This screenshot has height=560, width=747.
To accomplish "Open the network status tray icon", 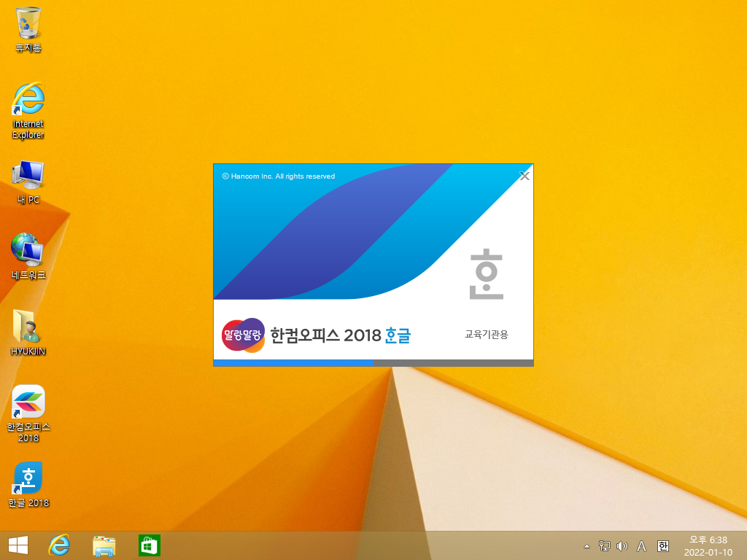I will coord(605,546).
